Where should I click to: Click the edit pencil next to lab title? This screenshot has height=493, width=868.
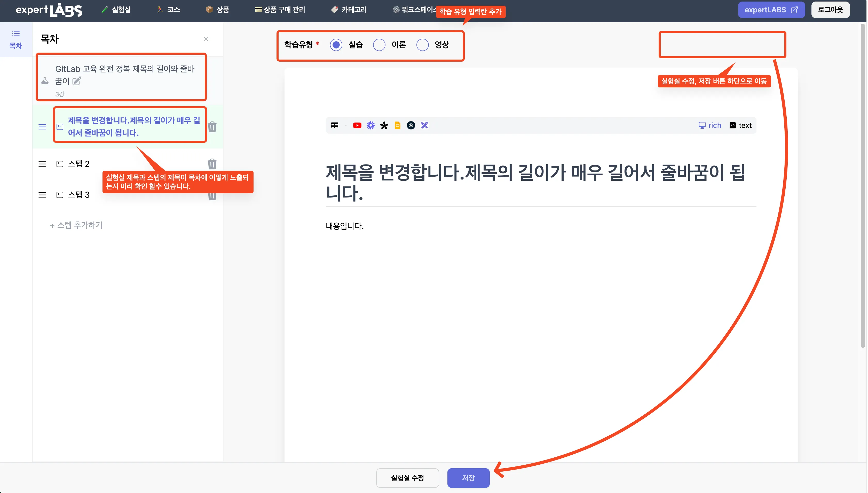(x=77, y=81)
